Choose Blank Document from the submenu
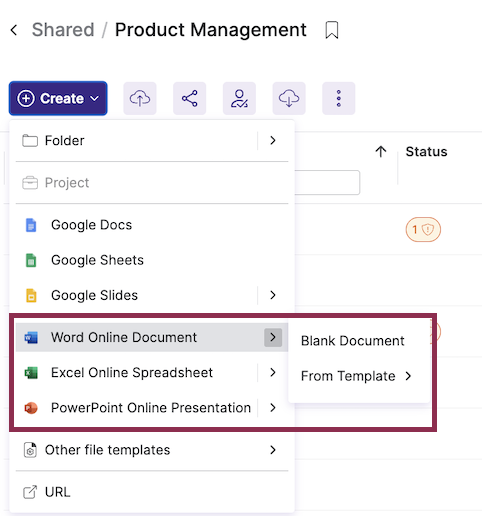 pos(353,341)
